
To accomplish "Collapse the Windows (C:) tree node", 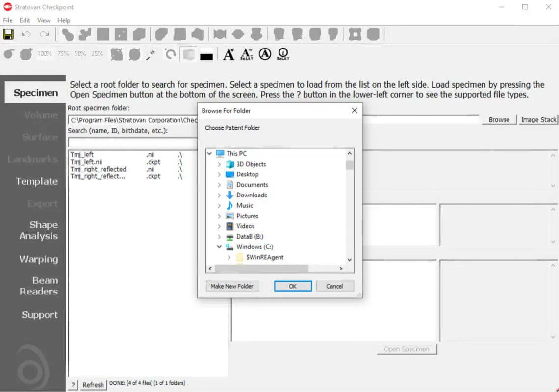I will coord(219,247).
